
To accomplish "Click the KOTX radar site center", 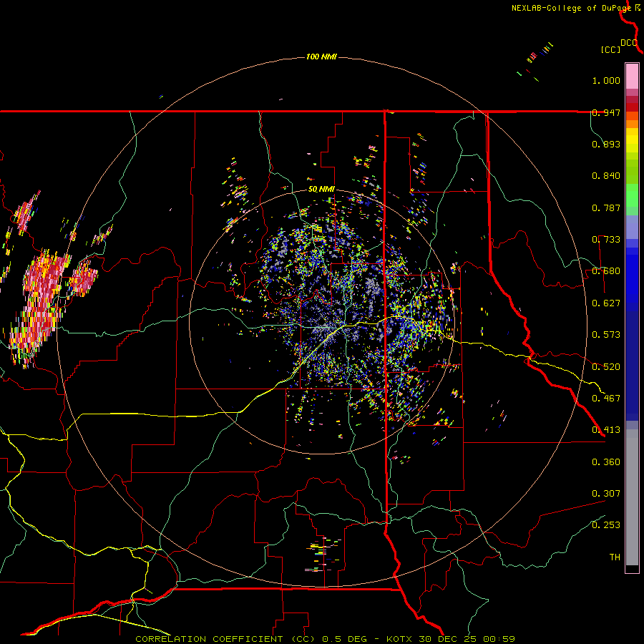I will (x=326, y=327).
